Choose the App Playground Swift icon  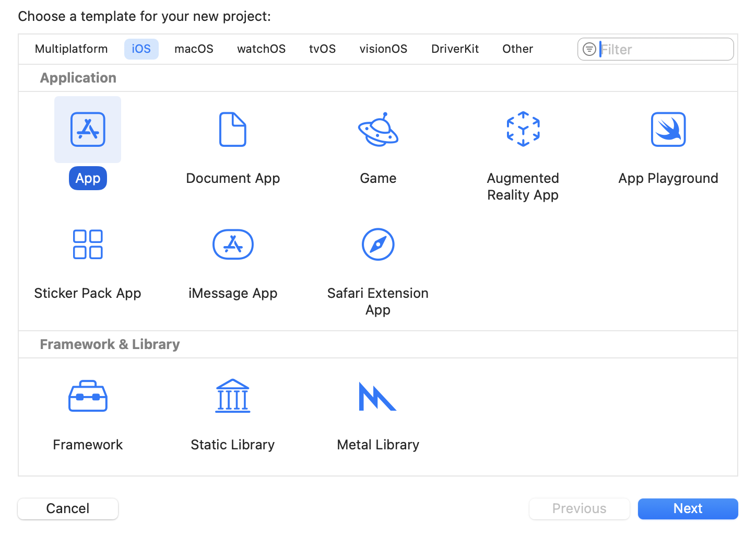(x=668, y=130)
